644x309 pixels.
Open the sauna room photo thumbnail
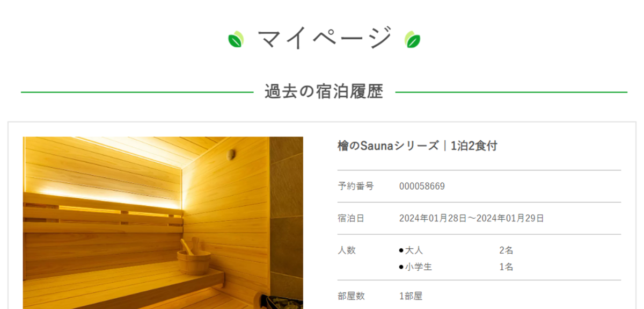pyautogui.click(x=163, y=222)
